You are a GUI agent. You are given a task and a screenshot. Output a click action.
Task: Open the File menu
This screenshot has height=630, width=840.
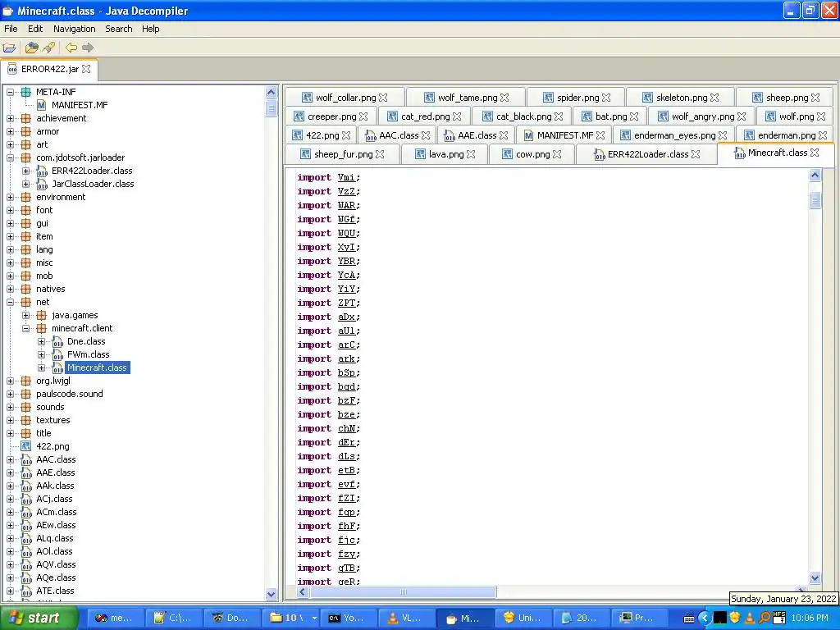pos(11,29)
